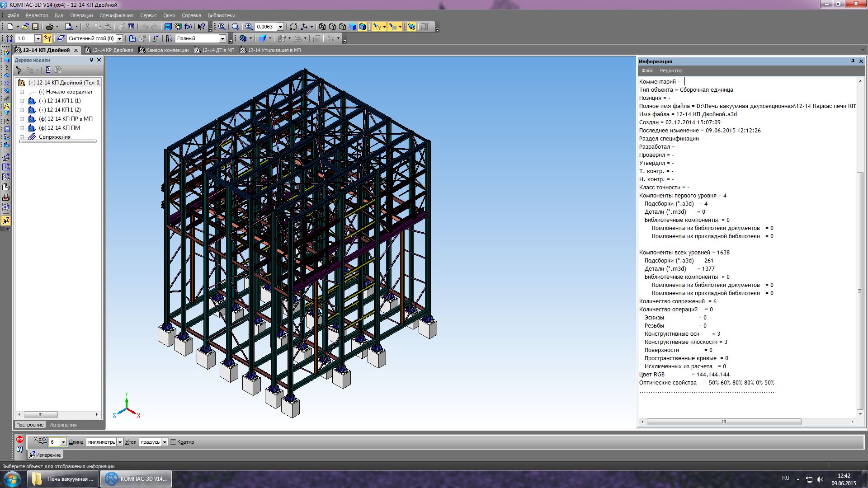This screenshot has width=868, height=488.
Task: Open variables with the f(x) icon
Action: pos(188,27)
